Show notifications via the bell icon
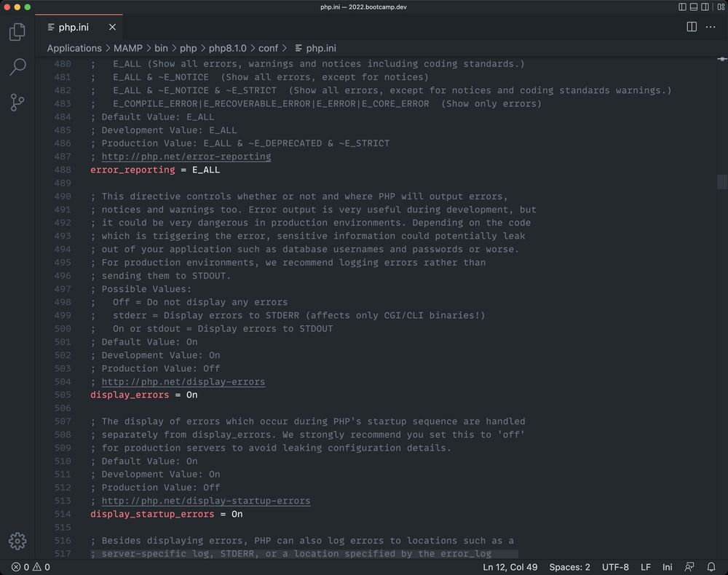The image size is (728, 575). [x=711, y=566]
